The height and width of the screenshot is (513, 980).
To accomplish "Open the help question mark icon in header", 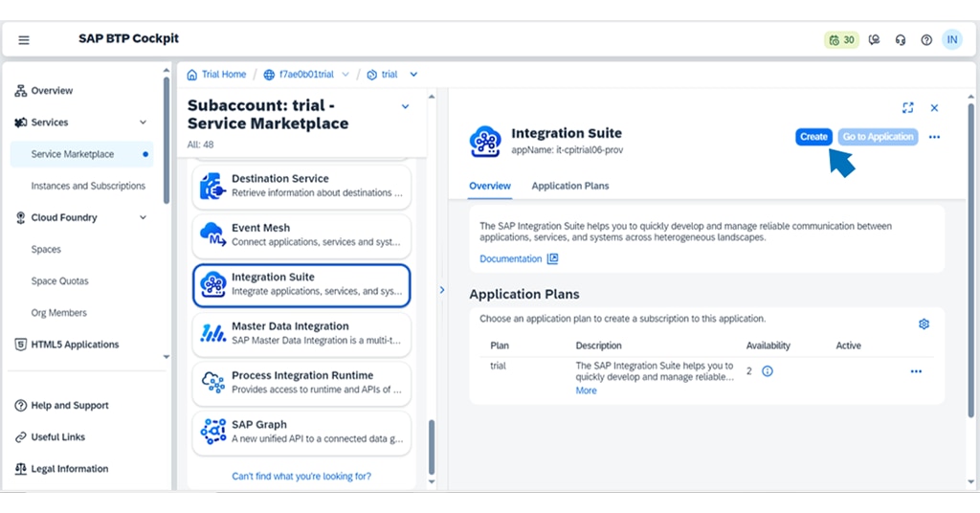I will click(926, 40).
